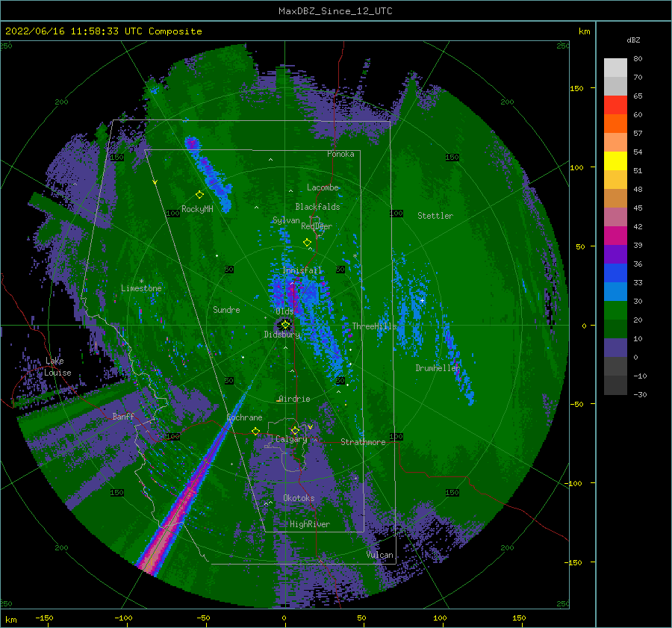The width and height of the screenshot is (672, 628).
Task: Click the yellow diamond marker below RedDeer
Action: point(308,243)
